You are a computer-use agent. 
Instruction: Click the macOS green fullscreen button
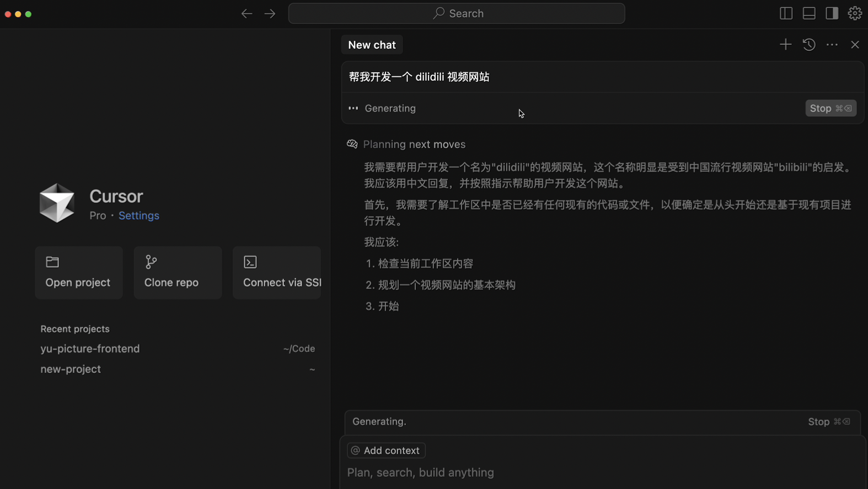(28, 14)
